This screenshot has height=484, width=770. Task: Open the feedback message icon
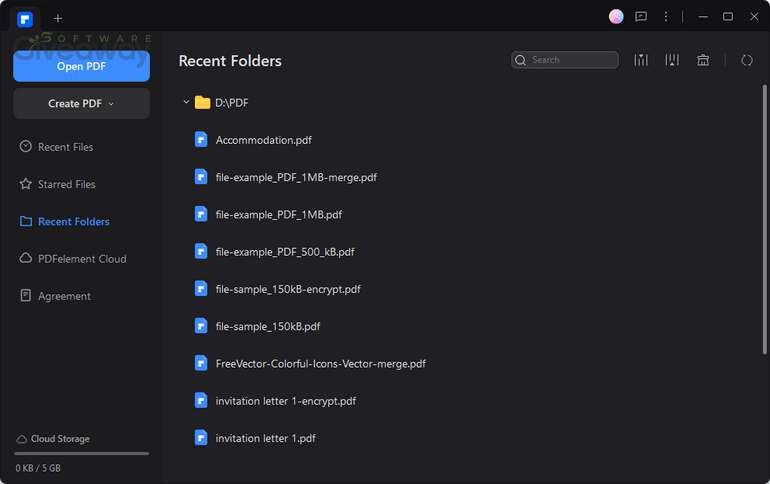coord(641,17)
